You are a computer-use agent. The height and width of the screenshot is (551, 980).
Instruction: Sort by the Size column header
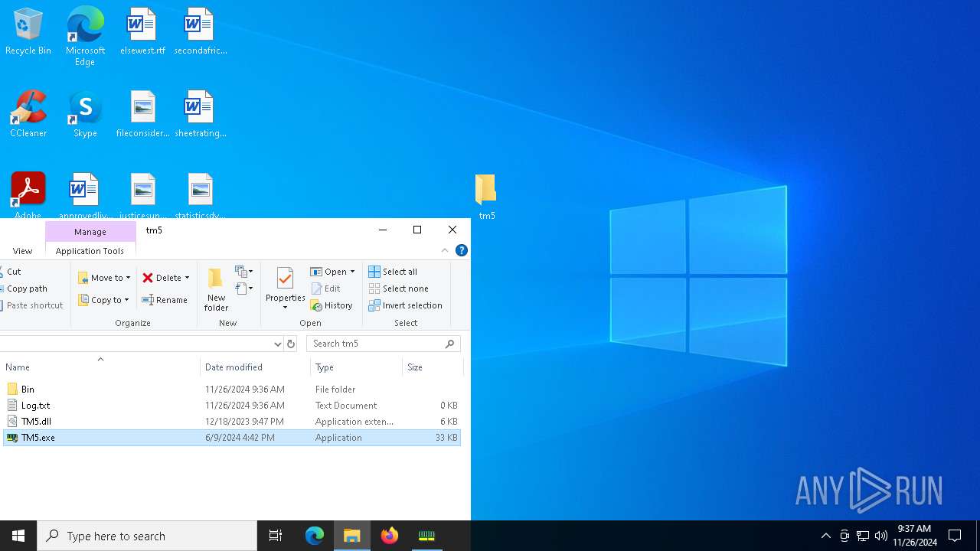(x=433, y=367)
